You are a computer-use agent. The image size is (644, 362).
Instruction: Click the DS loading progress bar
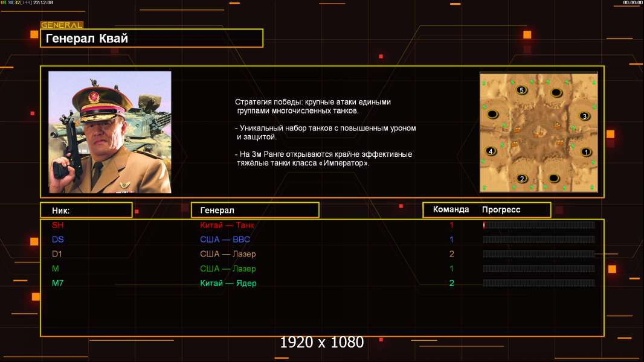539,240
